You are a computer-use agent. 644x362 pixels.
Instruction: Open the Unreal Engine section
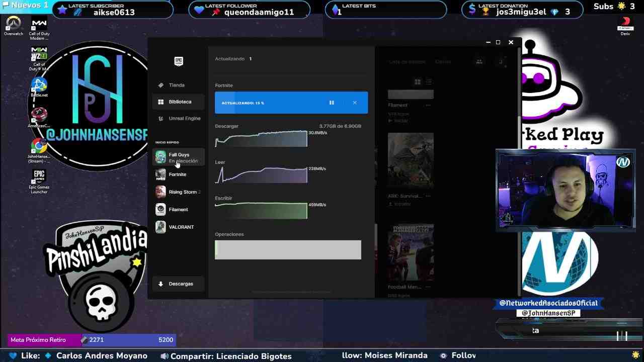click(x=183, y=118)
